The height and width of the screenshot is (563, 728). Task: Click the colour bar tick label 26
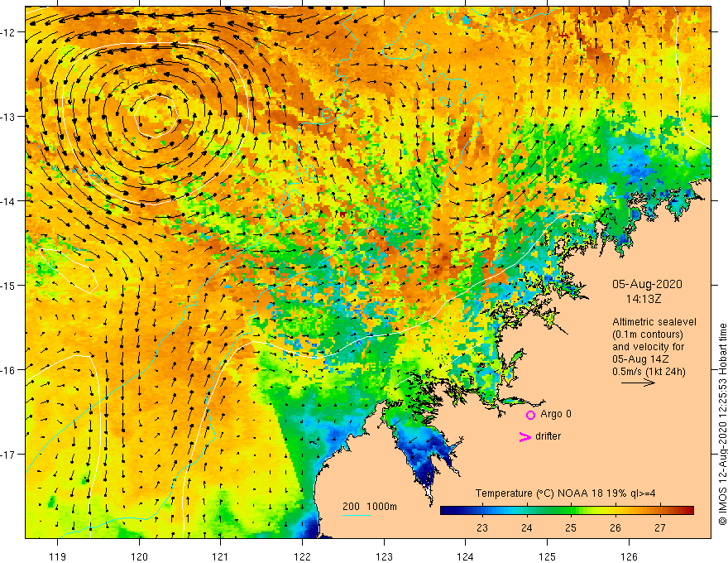coord(615,527)
